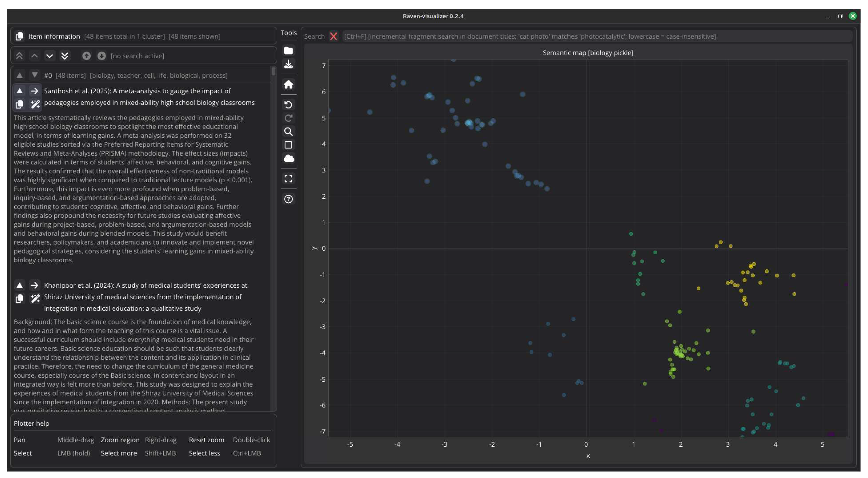Toggle fullscreen with the corners icon

pyautogui.click(x=288, y=178)
